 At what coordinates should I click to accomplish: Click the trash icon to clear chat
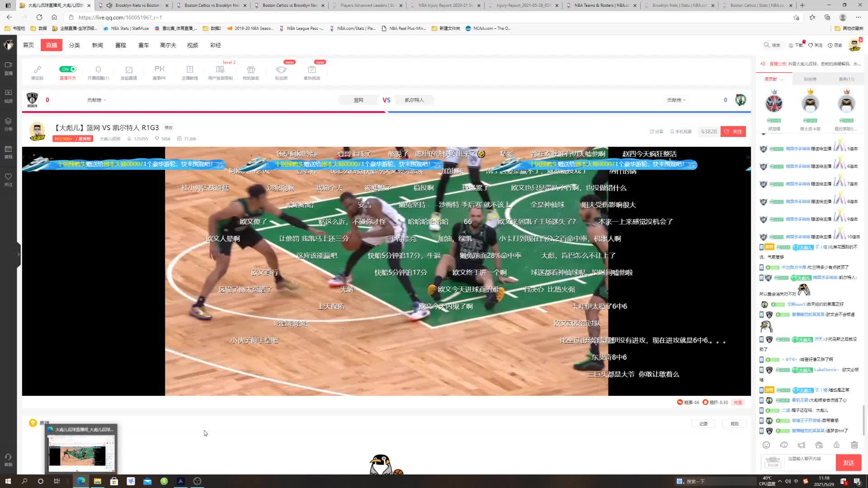point(854,445)
